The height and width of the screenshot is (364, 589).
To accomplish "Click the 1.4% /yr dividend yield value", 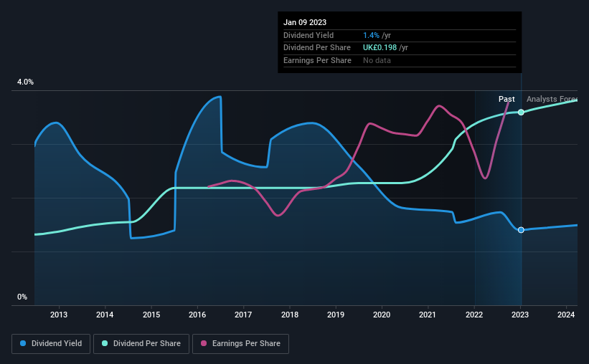I will coord(377,35).
